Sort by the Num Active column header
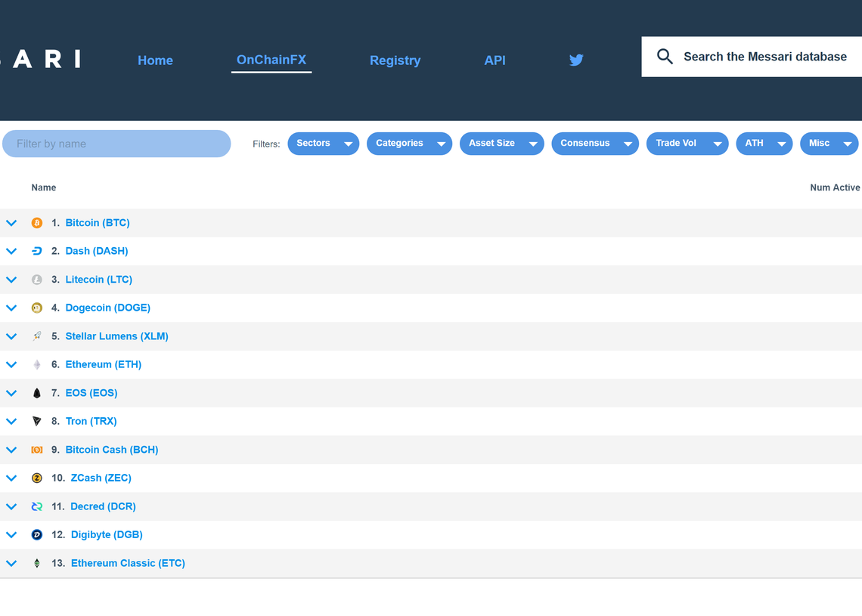The height and width of the screenshot is (616, 862). point(835,188)
